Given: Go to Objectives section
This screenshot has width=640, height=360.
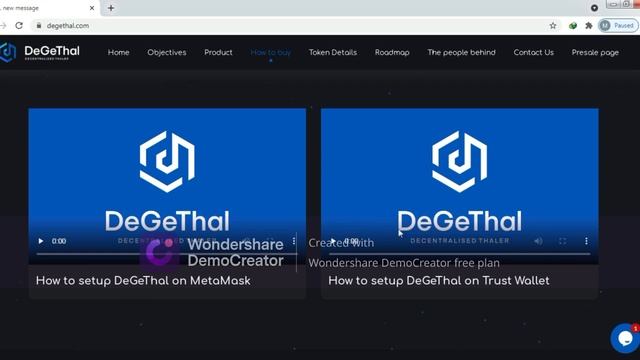Looking at the screenshot, I should click(x=167, y=52).
